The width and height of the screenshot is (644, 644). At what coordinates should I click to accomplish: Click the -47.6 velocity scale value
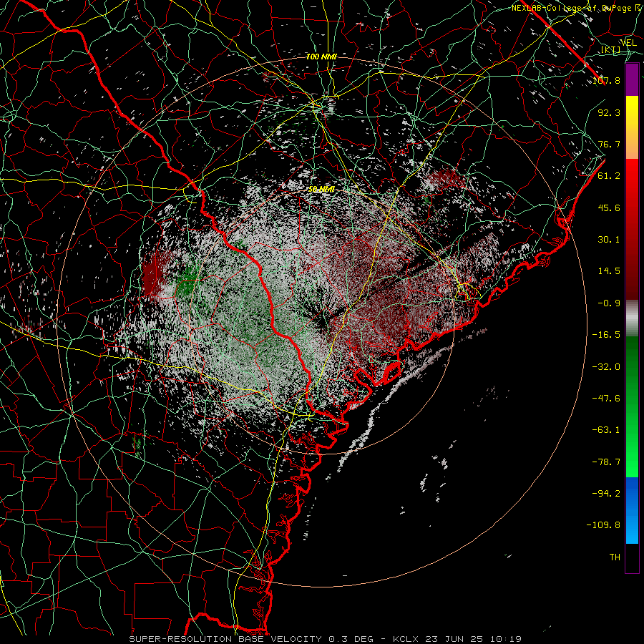[x=606, y=399]
